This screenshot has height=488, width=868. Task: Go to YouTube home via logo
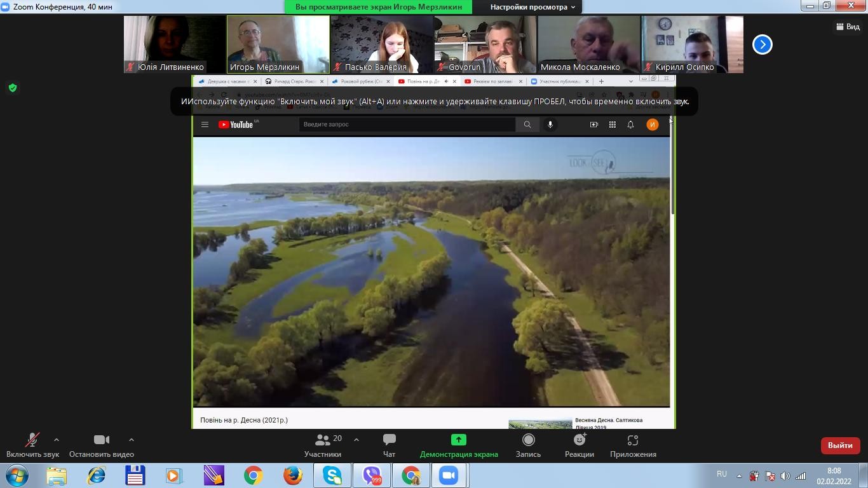(x=236, y=125)
